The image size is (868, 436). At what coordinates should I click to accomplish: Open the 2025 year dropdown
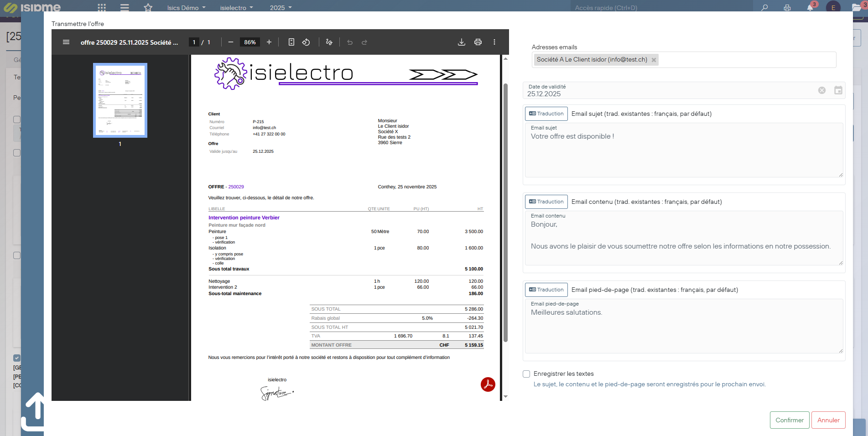pyautogui.click(x=281, y=8)
